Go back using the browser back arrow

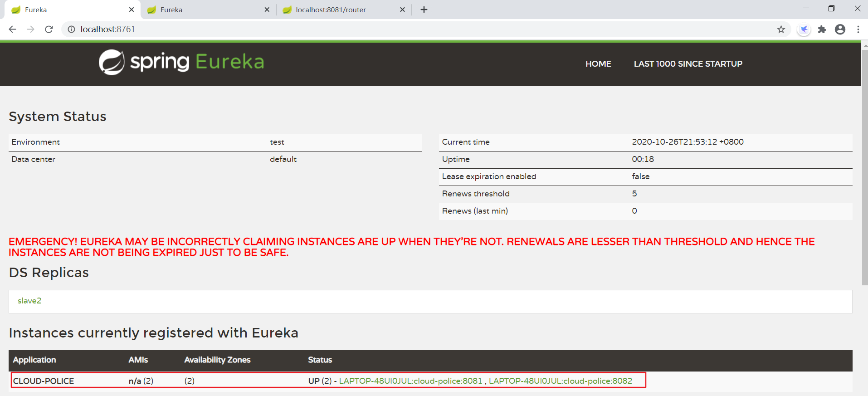click(x=12, y=29)
